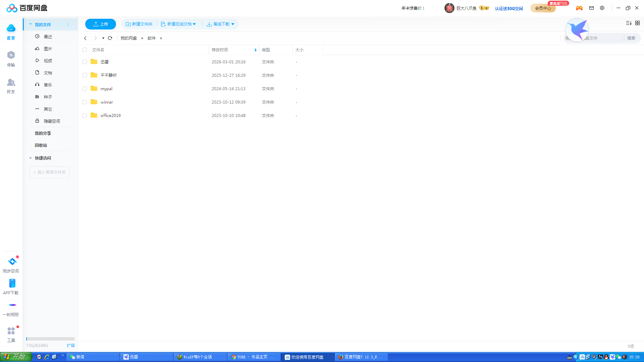644x362 pixels.
Task: Click the refresh icon in navigation bar
Action: click(110, 38)
